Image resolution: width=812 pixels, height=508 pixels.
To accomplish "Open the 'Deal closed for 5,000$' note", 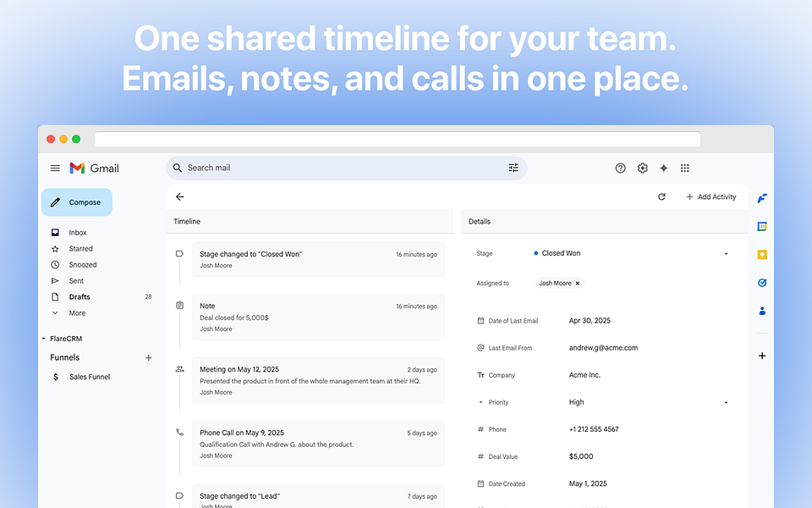I will (318, 317).
